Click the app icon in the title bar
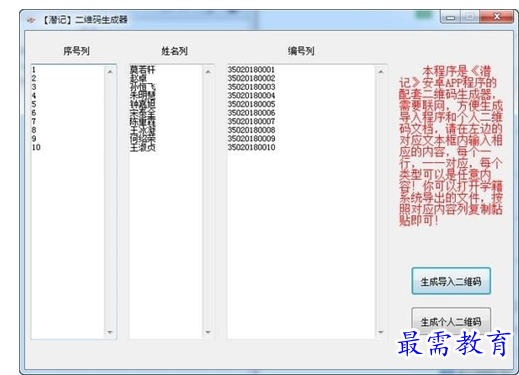 (x=31, y=20)
